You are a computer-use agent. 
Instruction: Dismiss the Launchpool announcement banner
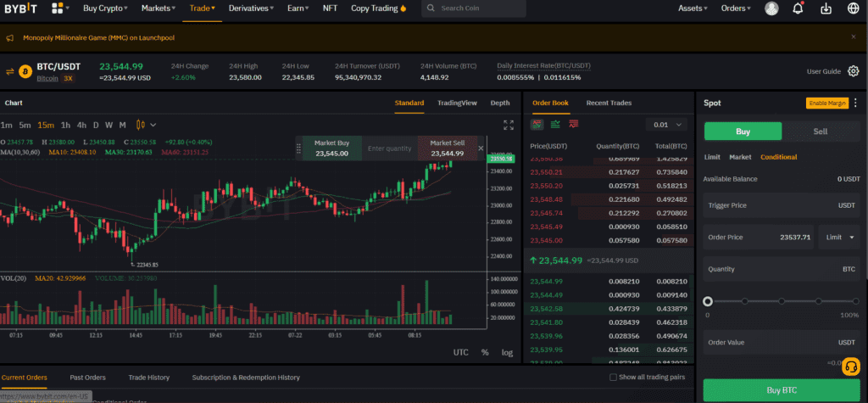853,36
